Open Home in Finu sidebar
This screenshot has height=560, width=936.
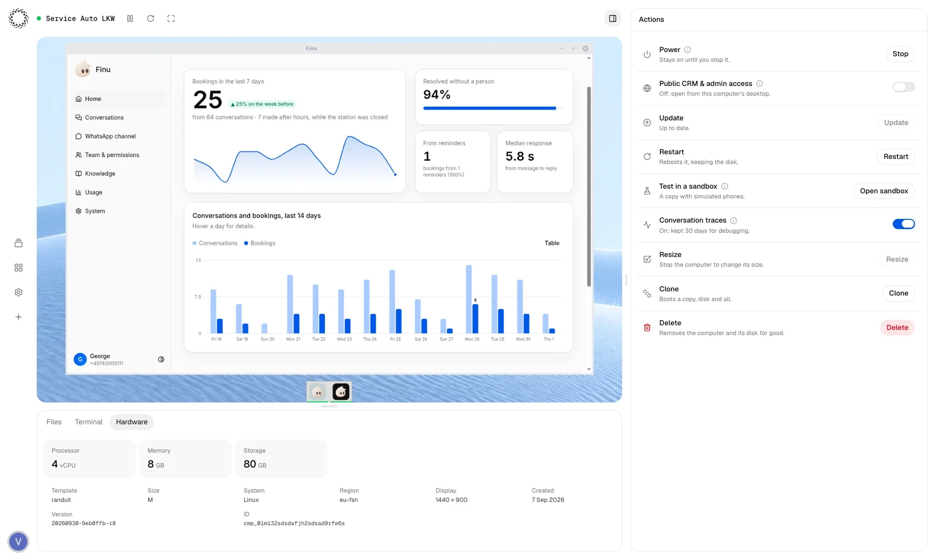(119, 99)
